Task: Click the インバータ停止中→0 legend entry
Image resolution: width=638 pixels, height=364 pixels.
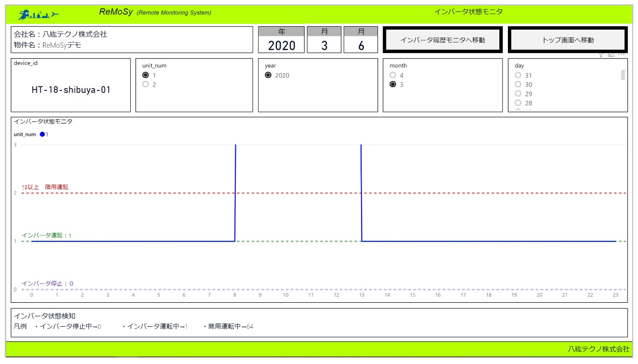Action: [x=68, y=327]
